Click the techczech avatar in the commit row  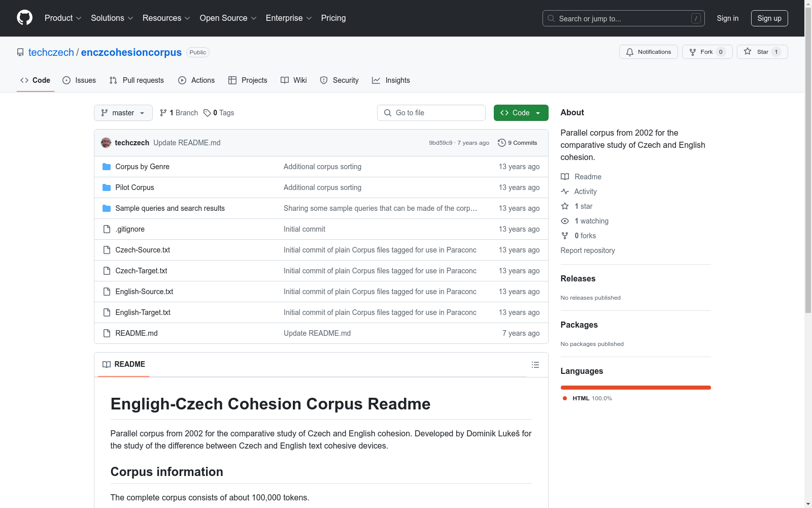tap(106, 143)
